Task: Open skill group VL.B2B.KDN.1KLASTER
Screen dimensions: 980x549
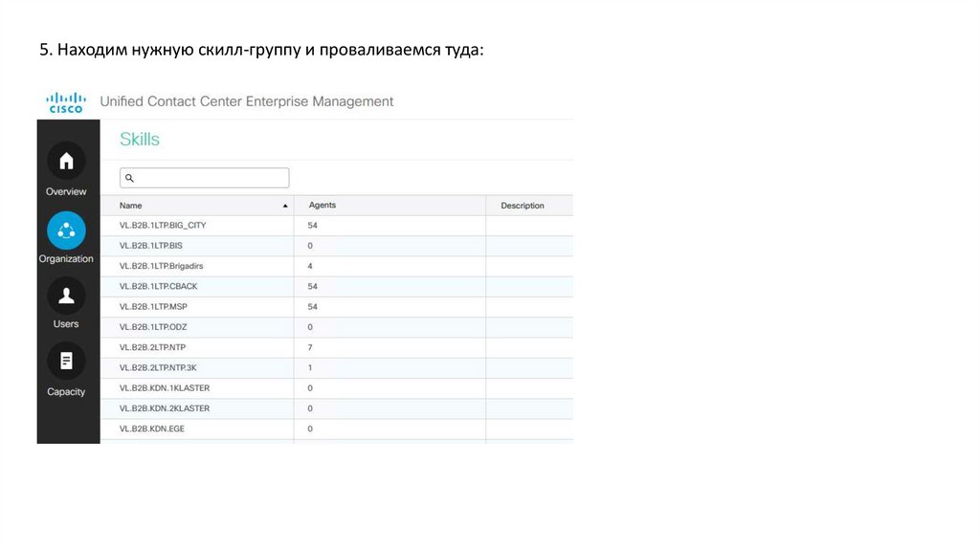Action: tap(165, 388)
